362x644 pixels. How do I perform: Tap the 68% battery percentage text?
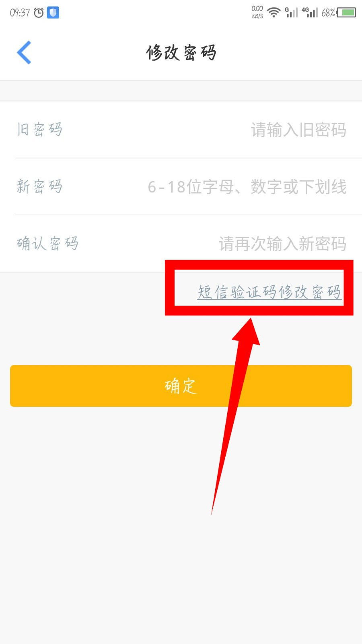328,13
